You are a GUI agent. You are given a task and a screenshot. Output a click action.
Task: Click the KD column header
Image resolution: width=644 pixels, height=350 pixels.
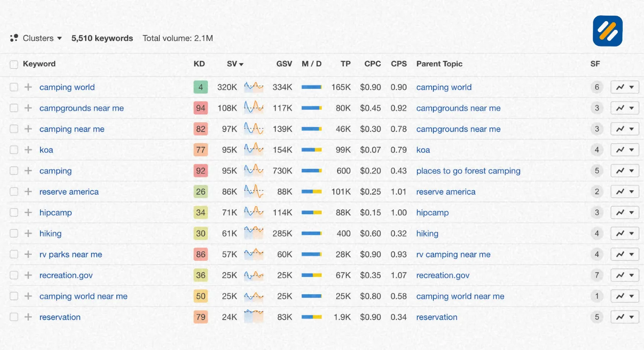(199, 64)
